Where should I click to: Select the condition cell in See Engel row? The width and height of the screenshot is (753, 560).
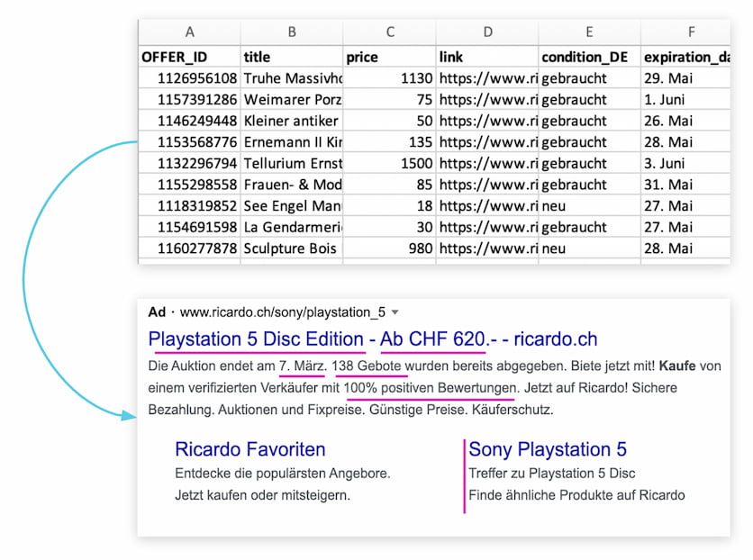point(590,205)
